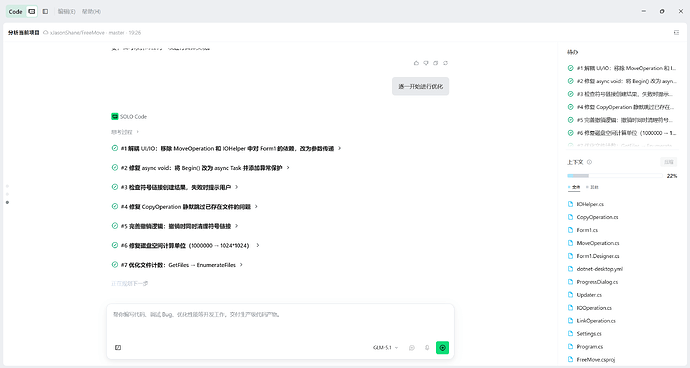Click the user message bubble on the right
Screen dimensions: 690x368
[x=421, y=86]
